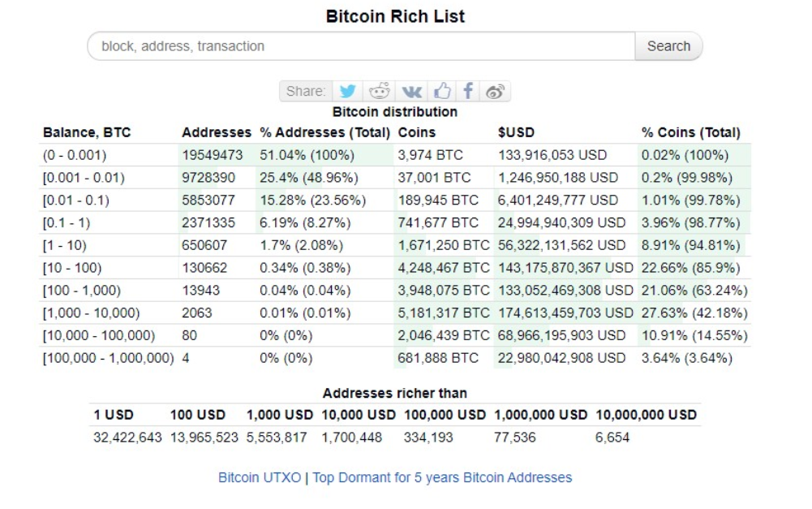
Task: Click the 681,888 BTC coins cell
Action: pos(438,358)
